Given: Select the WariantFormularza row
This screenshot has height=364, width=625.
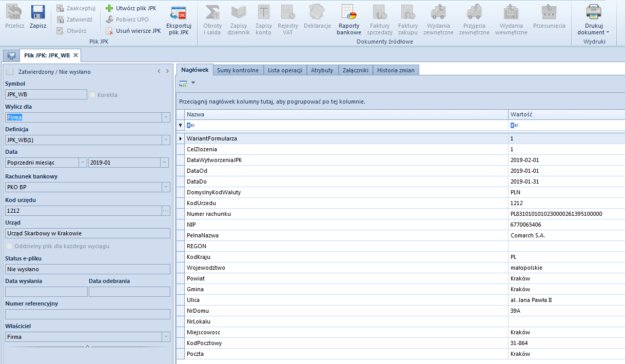Looking at the screenshot, I should (401, 138).
